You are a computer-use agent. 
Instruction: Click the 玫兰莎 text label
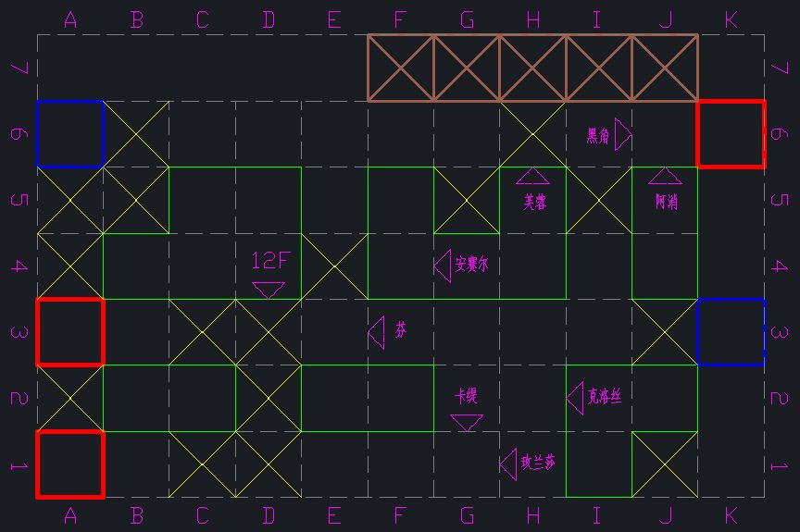point(538,463)
